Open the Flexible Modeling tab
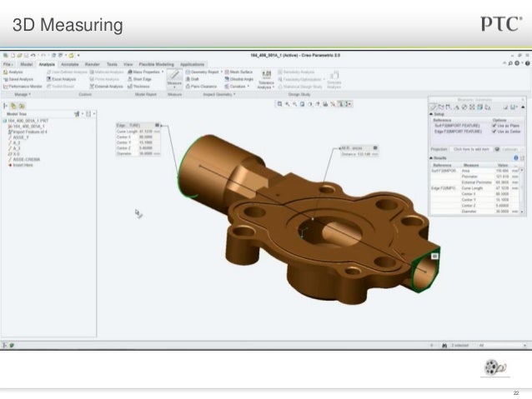Screen dimensions: 532x399 157,64
